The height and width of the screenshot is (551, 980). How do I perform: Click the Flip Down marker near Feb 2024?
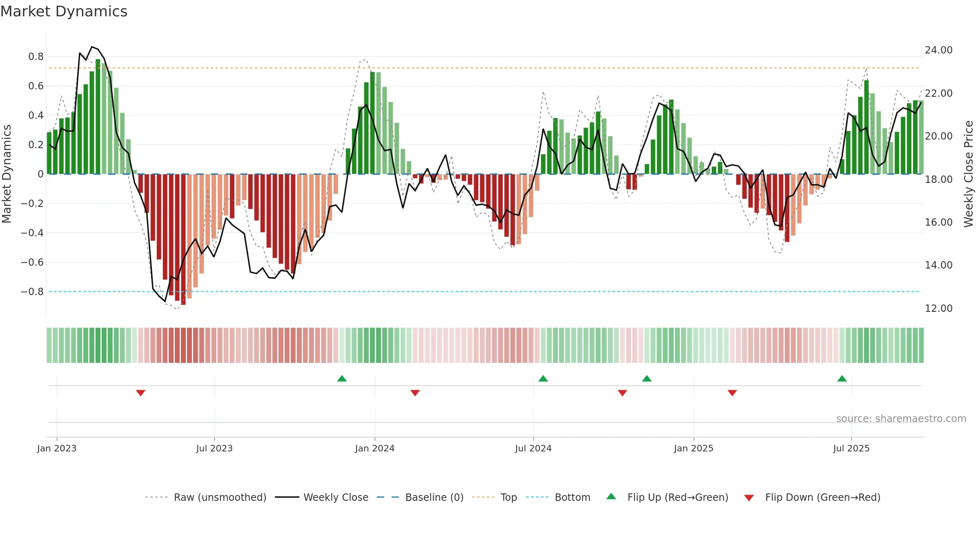point(415,393)
